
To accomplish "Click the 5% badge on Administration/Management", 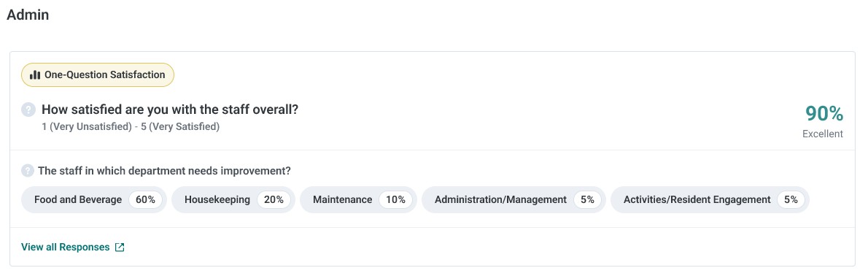I will click(587, 199).
